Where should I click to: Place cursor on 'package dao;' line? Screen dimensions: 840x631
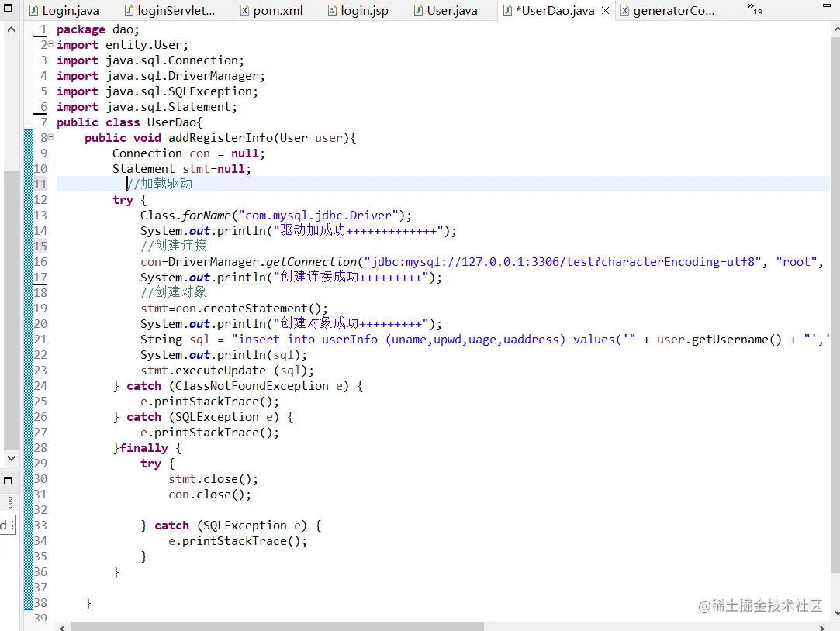coord(98,29)
